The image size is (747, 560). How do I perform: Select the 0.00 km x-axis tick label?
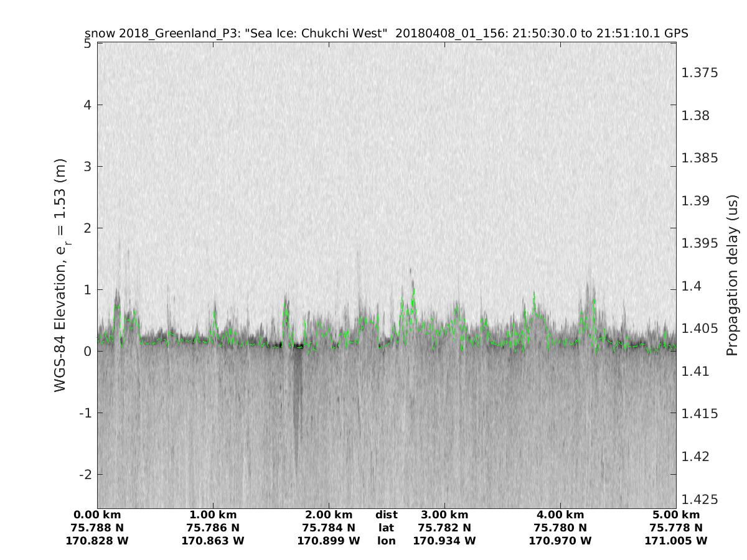pos(97,515)
